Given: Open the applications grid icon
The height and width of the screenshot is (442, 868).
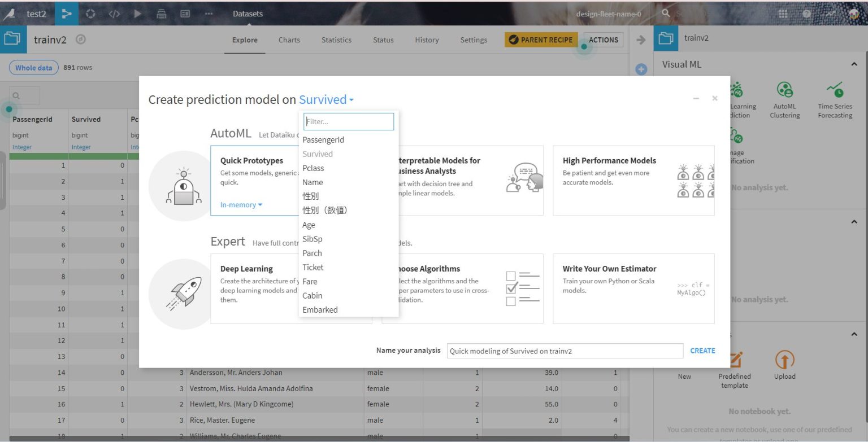Looking at the screenshot, I should (783, 14).
